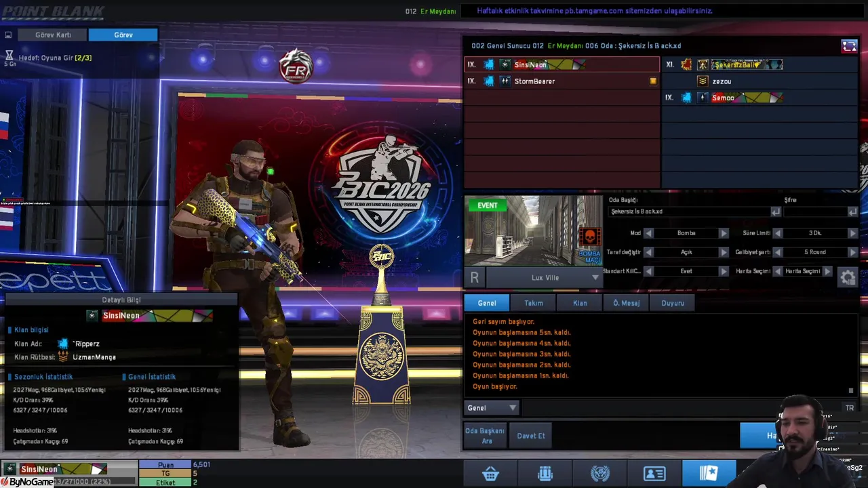Open the clan emblem icon
This screenshot has width=868, height=488.
[x=600, y=474]
